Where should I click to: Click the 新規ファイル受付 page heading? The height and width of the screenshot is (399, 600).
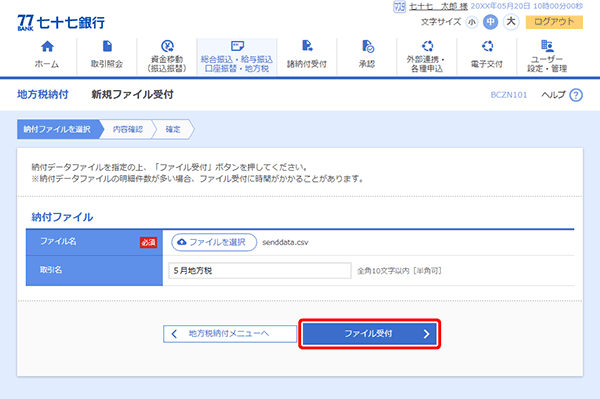coord(132,94)
